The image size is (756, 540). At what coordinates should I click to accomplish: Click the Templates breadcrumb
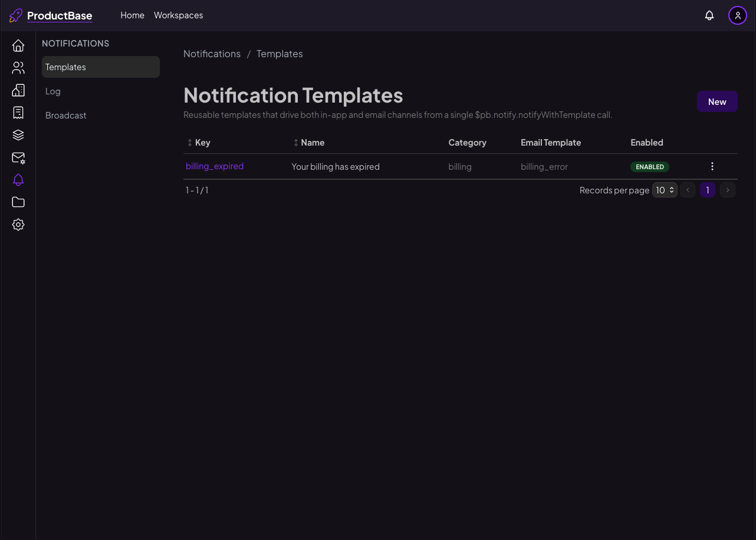(x=280, y=54)
